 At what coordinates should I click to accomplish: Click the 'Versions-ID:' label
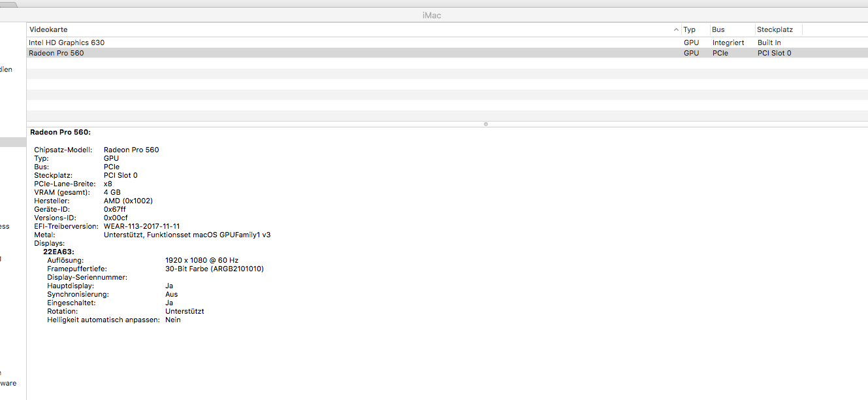(54, 218)
